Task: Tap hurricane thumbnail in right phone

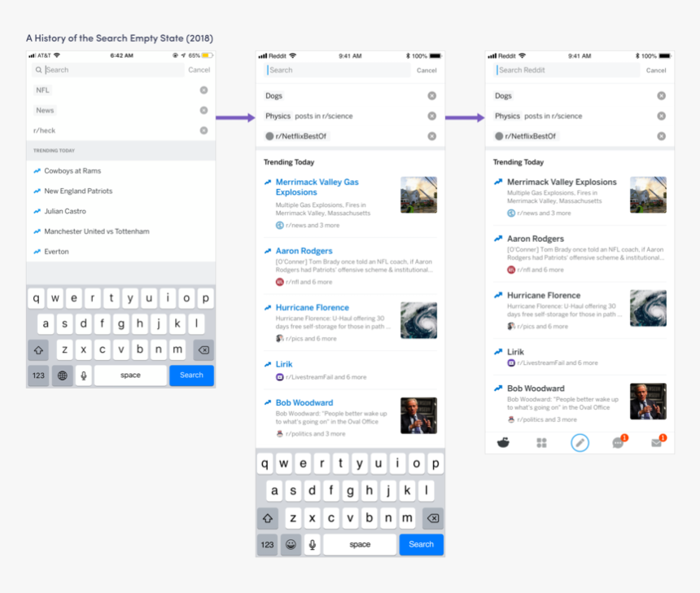Action: tap(648, 309)
